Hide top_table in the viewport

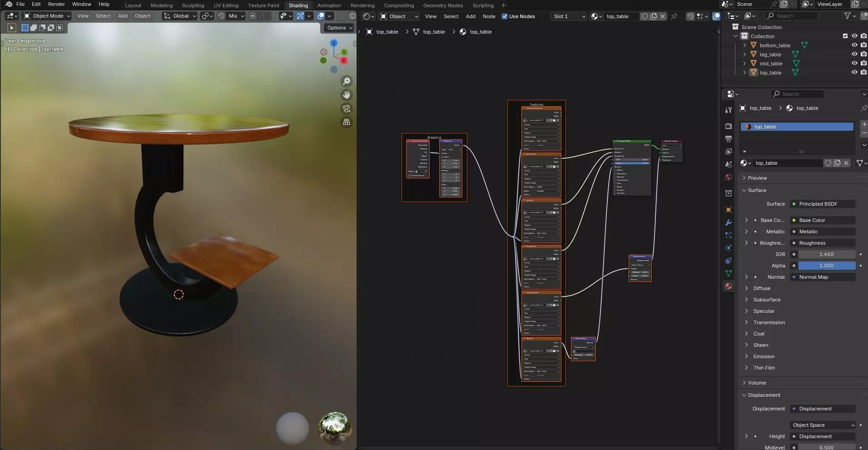pos(854,73)
